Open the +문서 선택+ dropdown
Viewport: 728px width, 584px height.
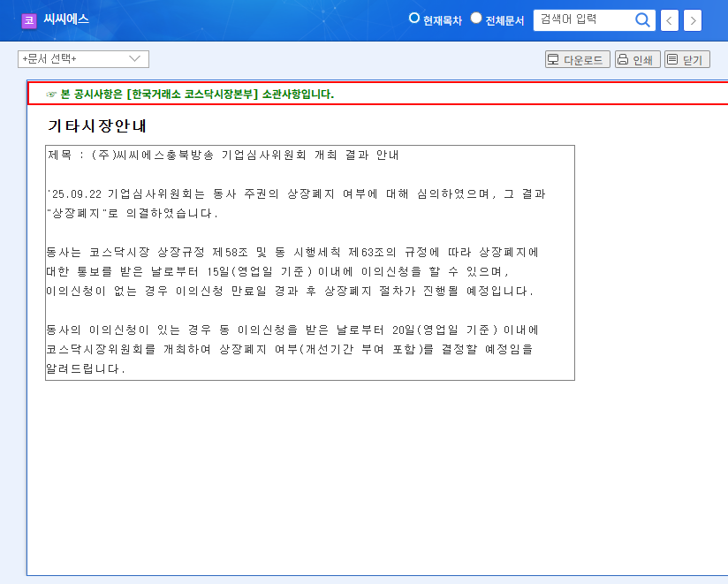tap(84, 59)
